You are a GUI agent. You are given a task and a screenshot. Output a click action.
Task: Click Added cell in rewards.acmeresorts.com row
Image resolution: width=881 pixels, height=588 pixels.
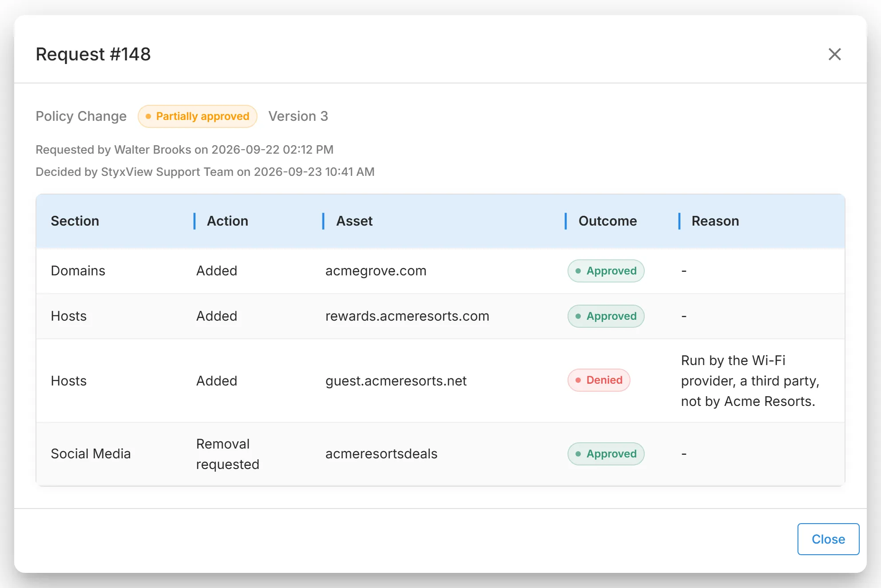[217, 316]
